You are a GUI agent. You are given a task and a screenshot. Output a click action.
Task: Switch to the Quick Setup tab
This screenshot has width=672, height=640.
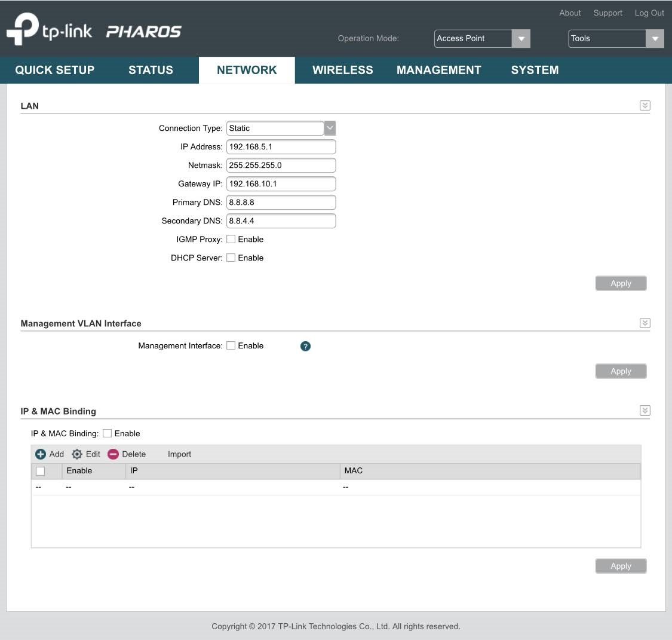pyautogui.click(x=55, y=70)
